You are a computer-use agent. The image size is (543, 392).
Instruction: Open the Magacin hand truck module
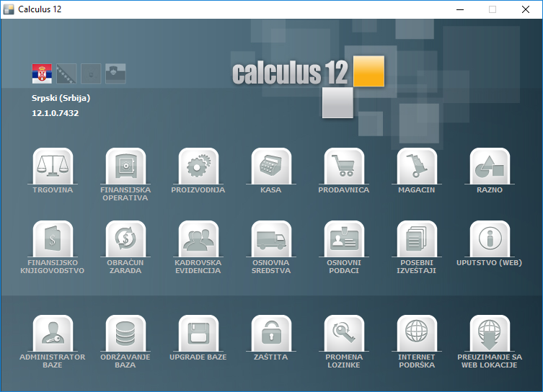click(417, 166)
